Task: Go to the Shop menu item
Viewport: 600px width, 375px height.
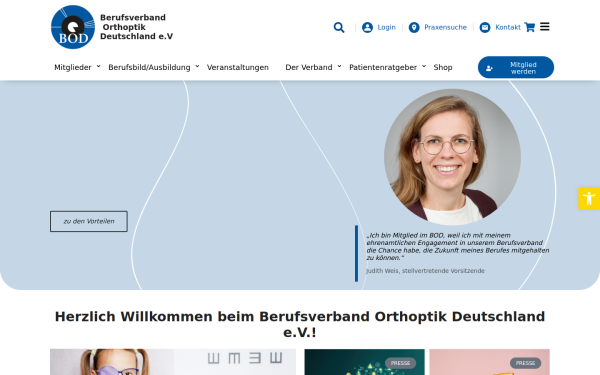Action: point(443,67)
